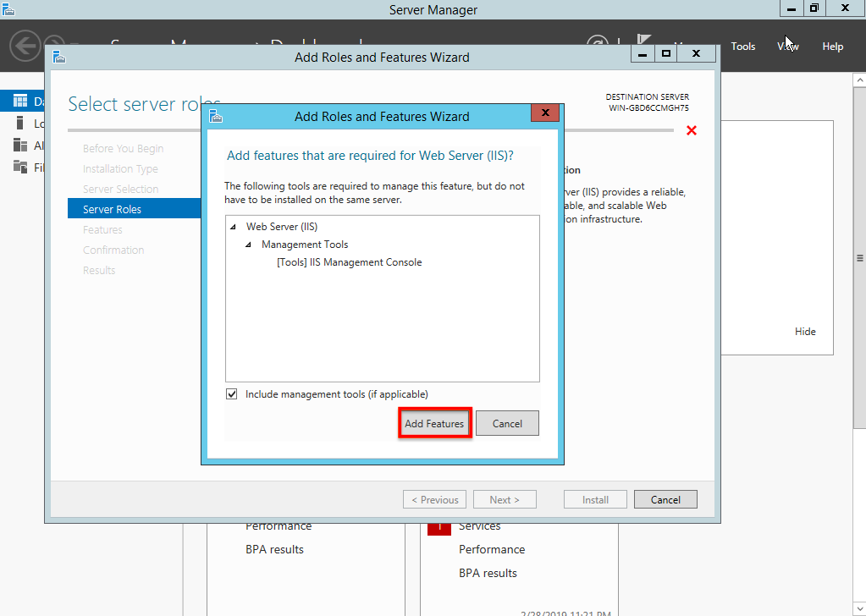The width and height of the screenshot is (866, 616).
Task: Click the wizard icon in outer wizard title bar
Action: (x=59, y=57)
